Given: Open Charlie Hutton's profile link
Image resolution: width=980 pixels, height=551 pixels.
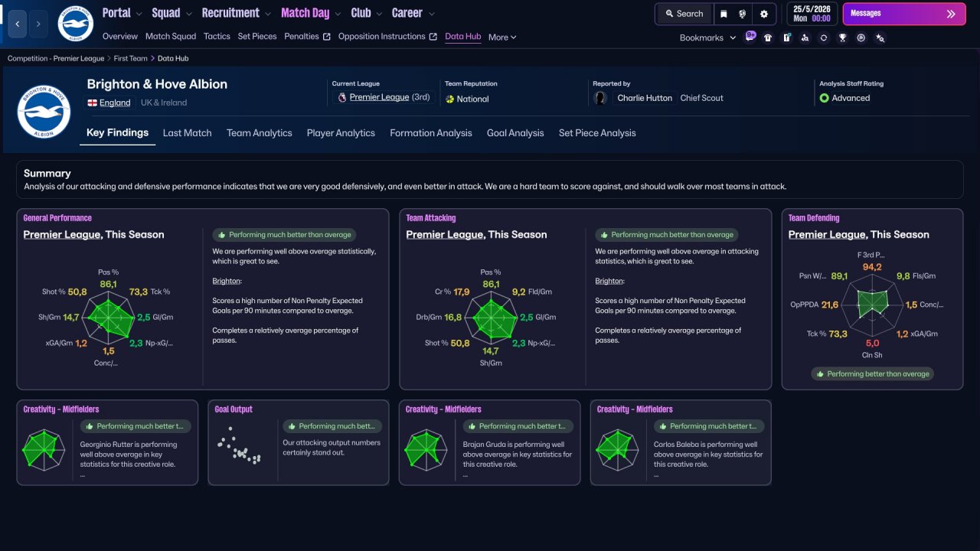Looking at the screenshot, I should tap(645, 98).
